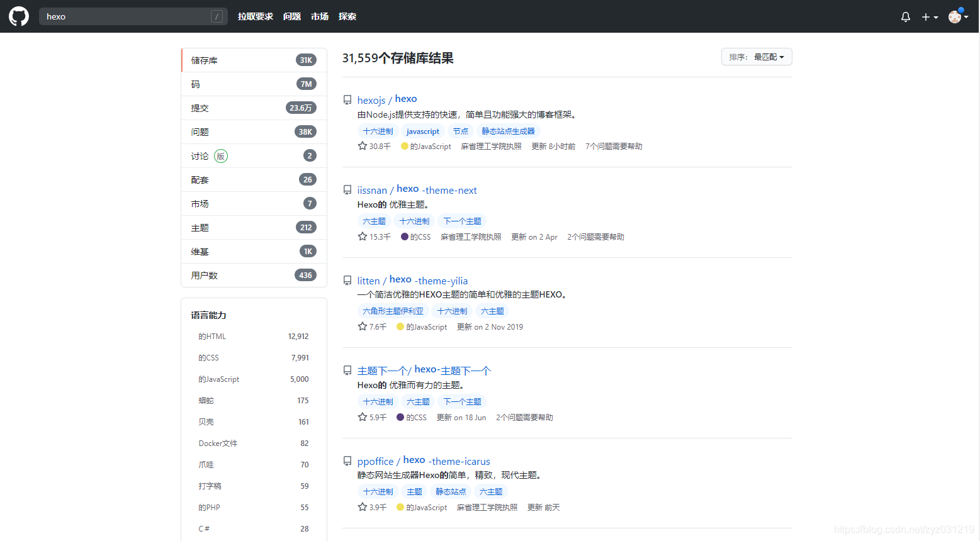Click the GitHub Octocat logo

(x=19, y=16)
